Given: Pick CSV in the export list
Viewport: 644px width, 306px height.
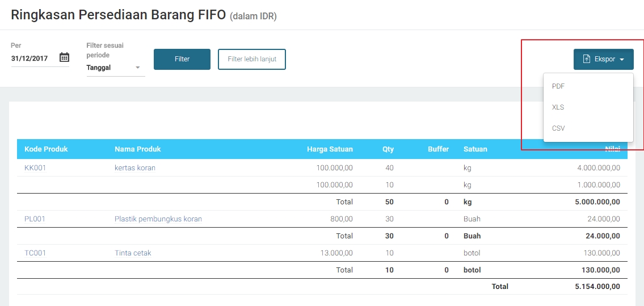Looking at the screenshot, I should [558, 128].
